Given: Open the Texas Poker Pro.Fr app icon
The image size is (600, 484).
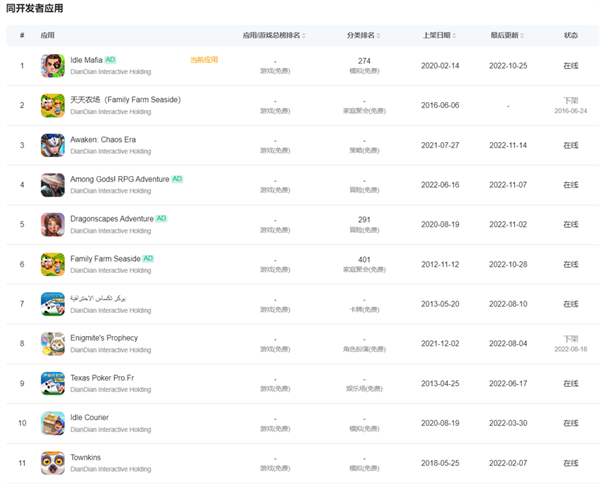Looking at the screenshot, I should [53, 383].
